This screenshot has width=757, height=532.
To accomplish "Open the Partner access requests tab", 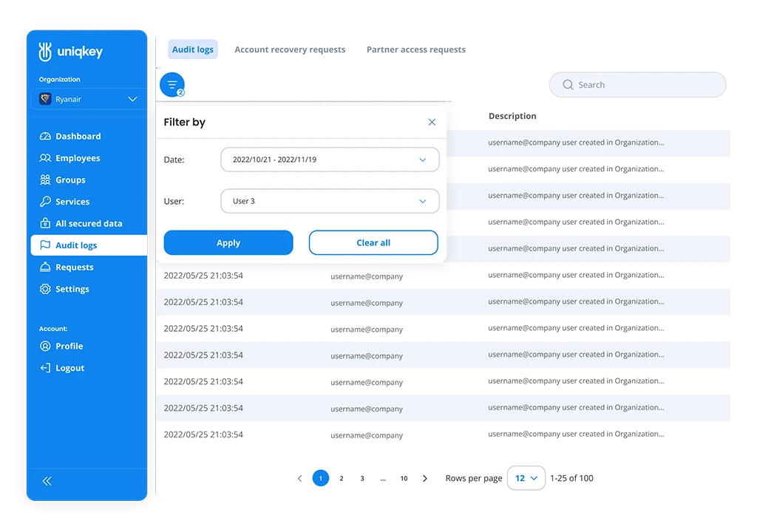I will pos(415,50).
